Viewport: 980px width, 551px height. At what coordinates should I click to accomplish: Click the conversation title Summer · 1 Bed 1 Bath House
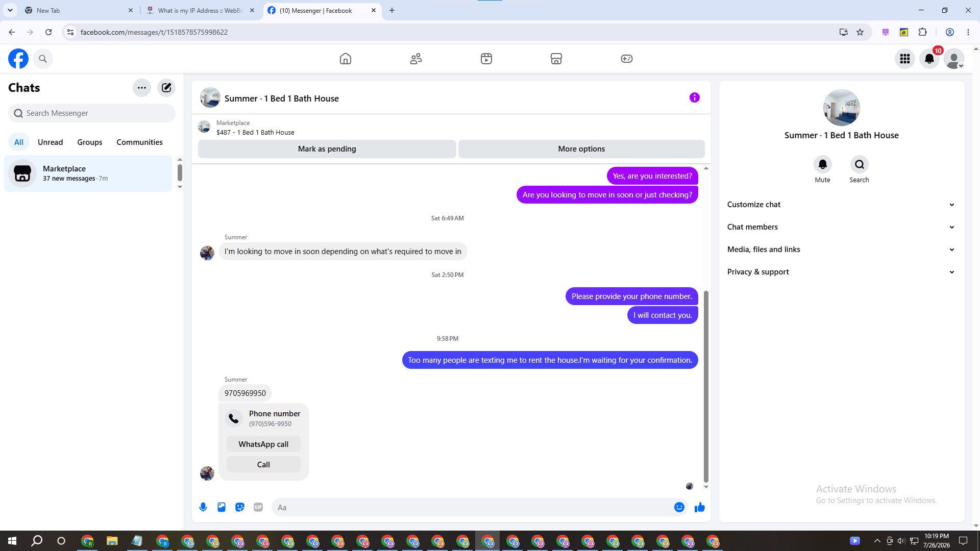(282, 98)
